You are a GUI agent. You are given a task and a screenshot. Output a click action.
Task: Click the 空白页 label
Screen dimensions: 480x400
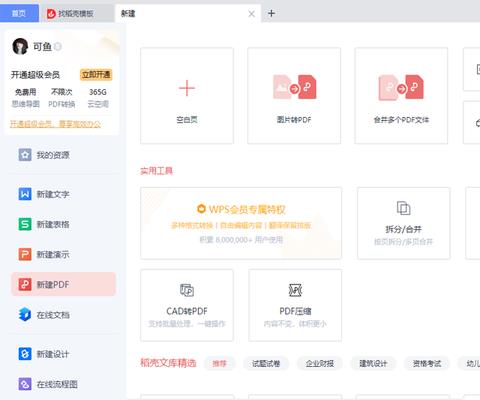click(187, 120)
